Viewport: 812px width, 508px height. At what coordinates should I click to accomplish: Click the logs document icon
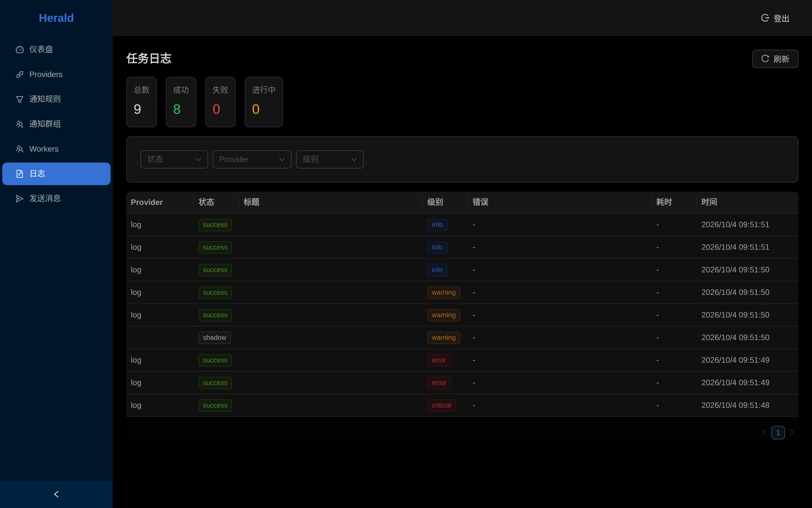[20, 174]
